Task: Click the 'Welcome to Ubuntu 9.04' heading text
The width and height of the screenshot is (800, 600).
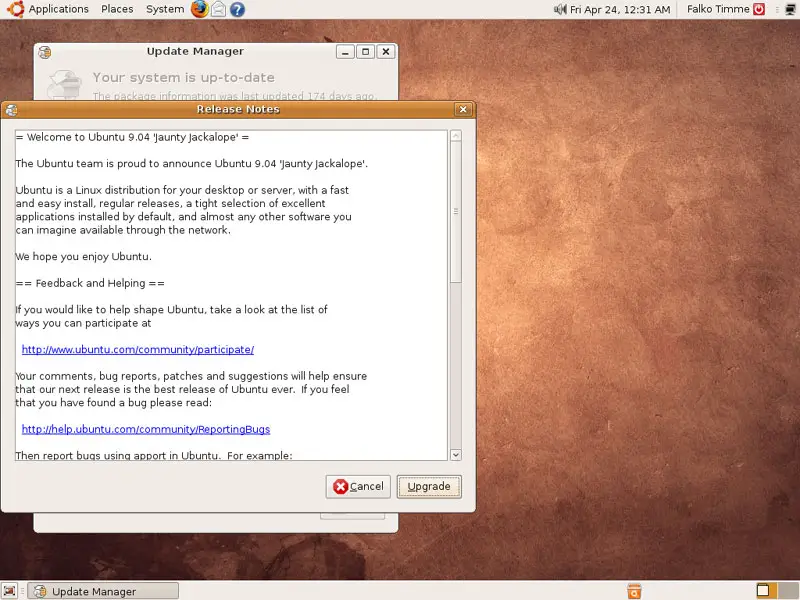Action: click(x=132, y=137)
